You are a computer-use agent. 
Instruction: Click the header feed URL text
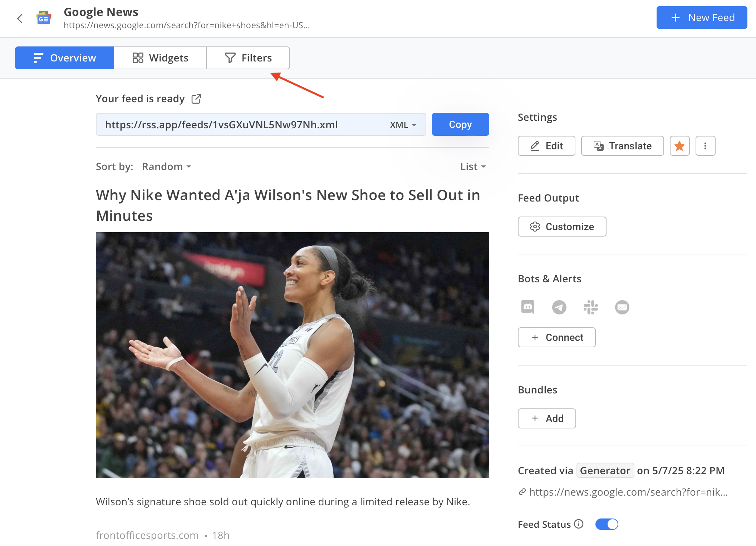coord(187,25)
